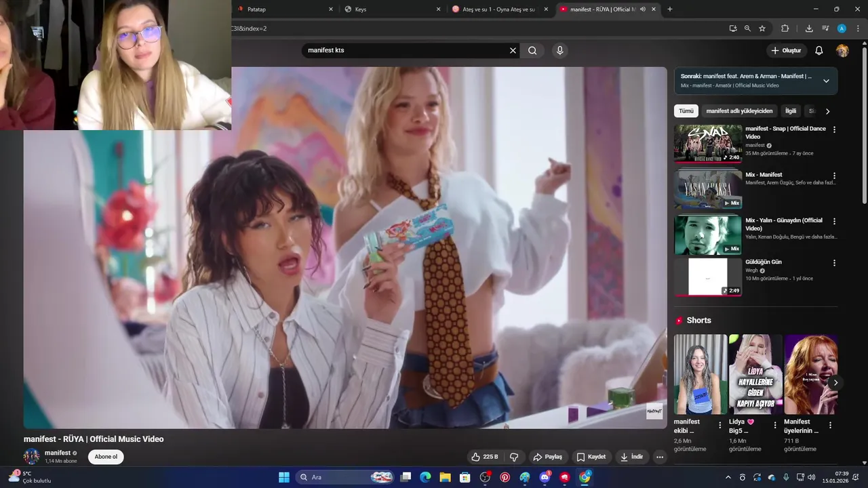Open the Güldüğün Gün video title
This screenshot has height=488, width=868.
click(764, 262)
